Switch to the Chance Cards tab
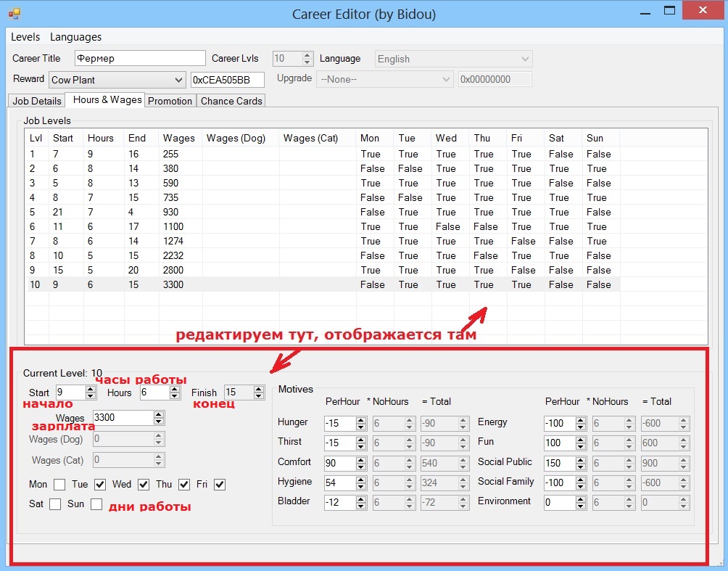The height and width of the screenshot is (571, 728). 231,101
